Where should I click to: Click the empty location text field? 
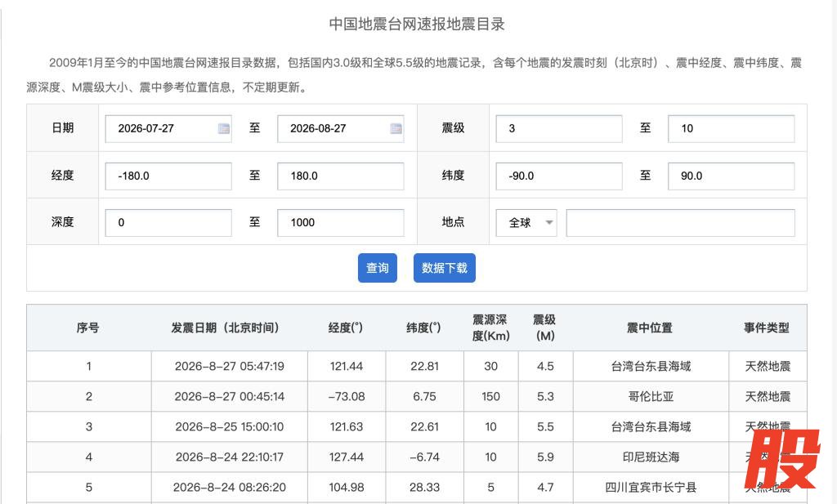tap(681, 222)
